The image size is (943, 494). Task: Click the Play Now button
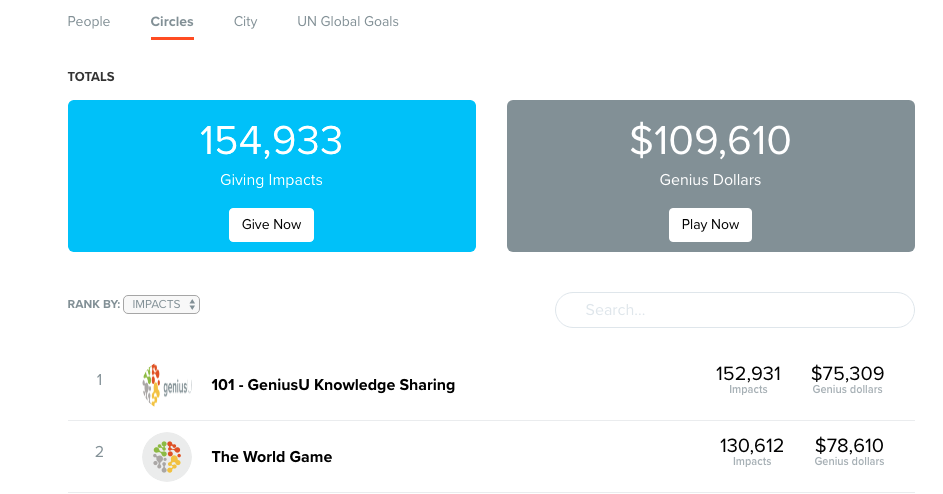pos(710,225)
